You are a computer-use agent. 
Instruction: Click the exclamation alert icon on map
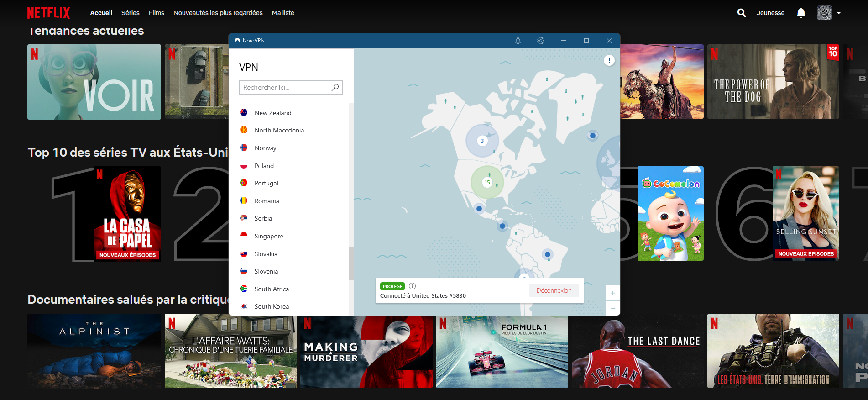click(x=609, y=60)
